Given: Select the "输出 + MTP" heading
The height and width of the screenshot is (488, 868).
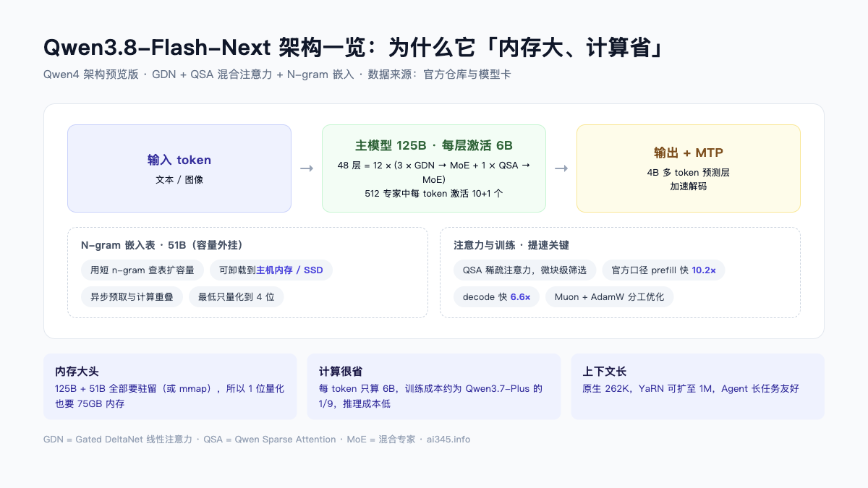Looking at the screenshot, I should (689, 153).
